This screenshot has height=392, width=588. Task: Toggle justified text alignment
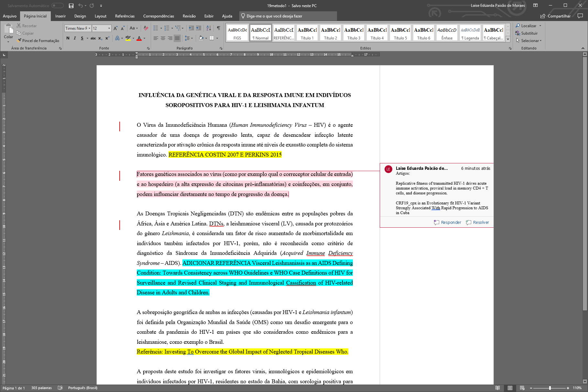point(177,38)
